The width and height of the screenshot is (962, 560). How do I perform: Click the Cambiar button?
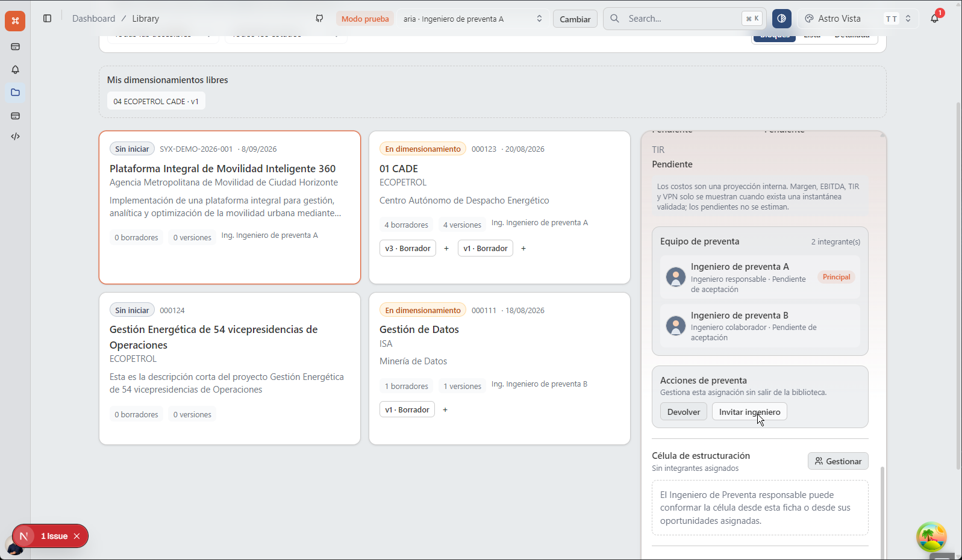tap(575, 19)
